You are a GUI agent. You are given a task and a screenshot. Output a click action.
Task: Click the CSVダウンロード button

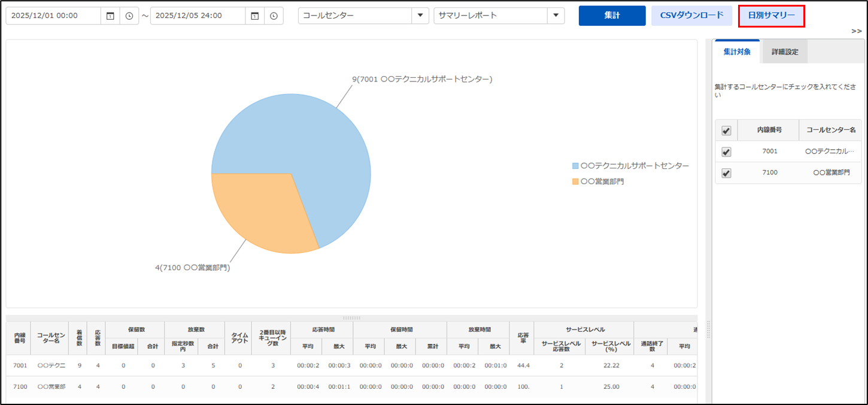pos(691,16)
